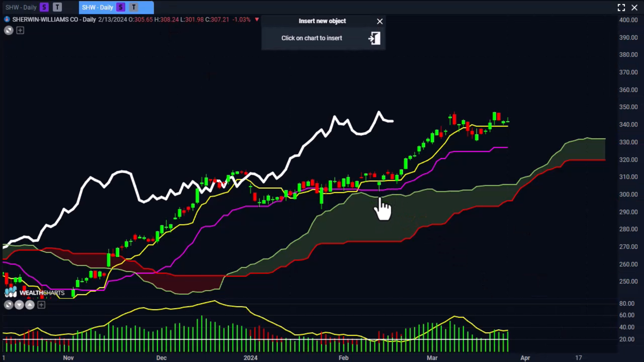Click the insert object icon in popup

374,38
